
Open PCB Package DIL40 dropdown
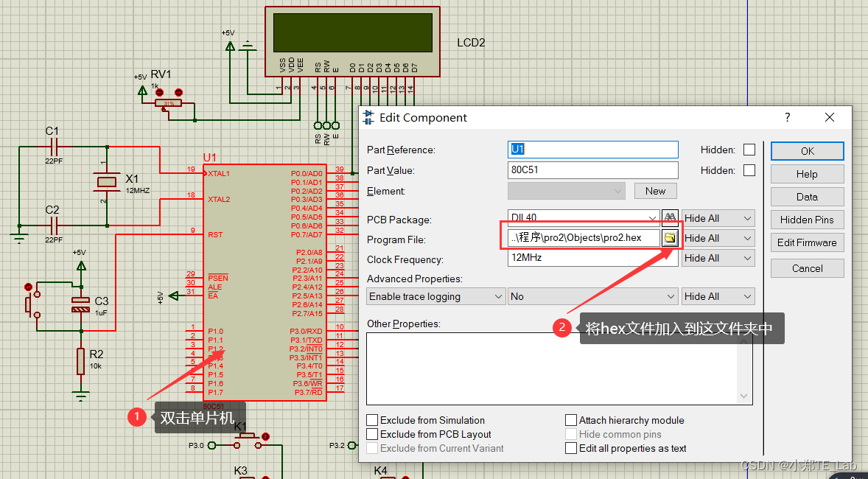652,218
